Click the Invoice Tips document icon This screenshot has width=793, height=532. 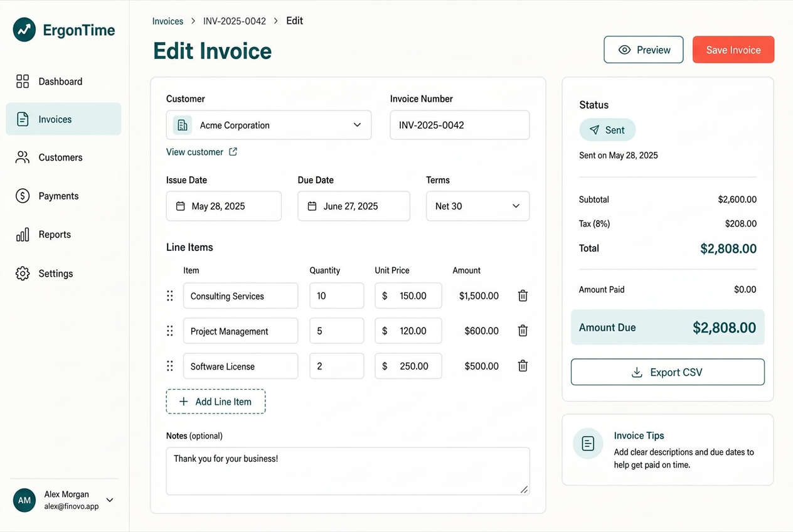[588, 444]
